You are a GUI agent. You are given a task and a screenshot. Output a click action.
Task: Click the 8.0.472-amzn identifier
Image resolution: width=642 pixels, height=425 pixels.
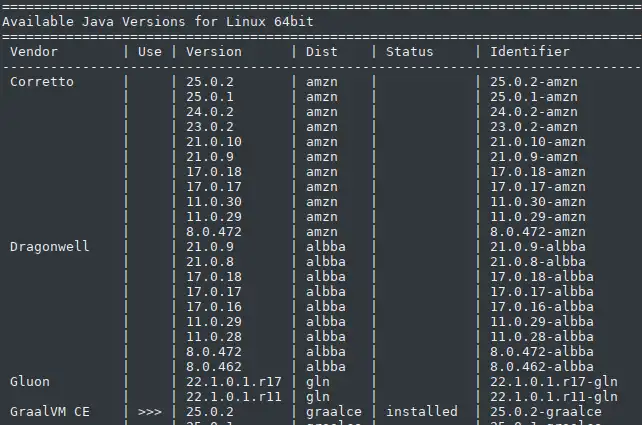click(538, 232)
